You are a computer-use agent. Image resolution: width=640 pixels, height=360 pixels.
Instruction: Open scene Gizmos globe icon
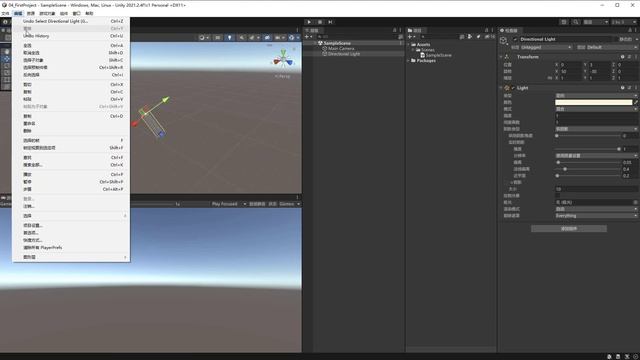coord(291,38)
